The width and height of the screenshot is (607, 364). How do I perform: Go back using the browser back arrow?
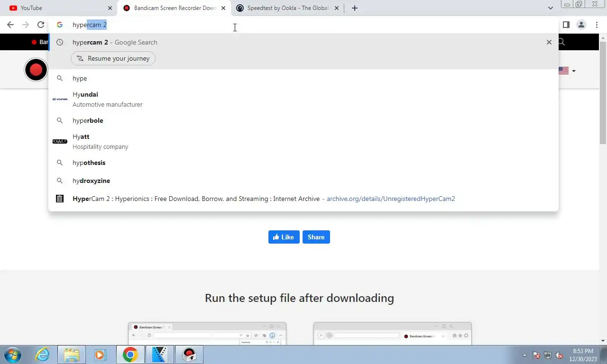coord(10,25)
